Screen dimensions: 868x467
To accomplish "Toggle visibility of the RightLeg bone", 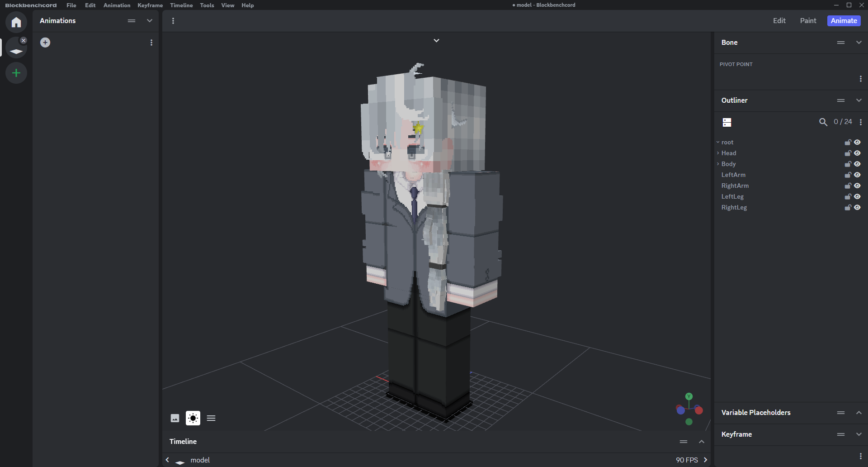I will [857, 207].
